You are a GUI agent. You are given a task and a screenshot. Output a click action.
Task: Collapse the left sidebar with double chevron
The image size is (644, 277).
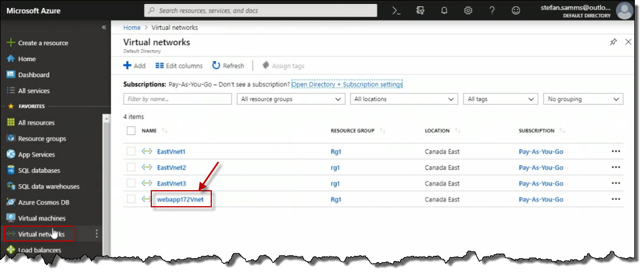[x=104, y=27]
